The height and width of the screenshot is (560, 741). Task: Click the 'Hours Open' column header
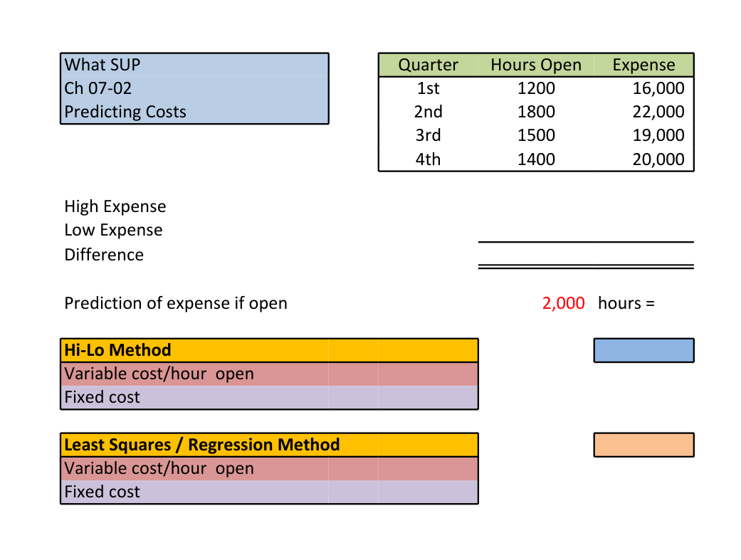coord(536,65)
